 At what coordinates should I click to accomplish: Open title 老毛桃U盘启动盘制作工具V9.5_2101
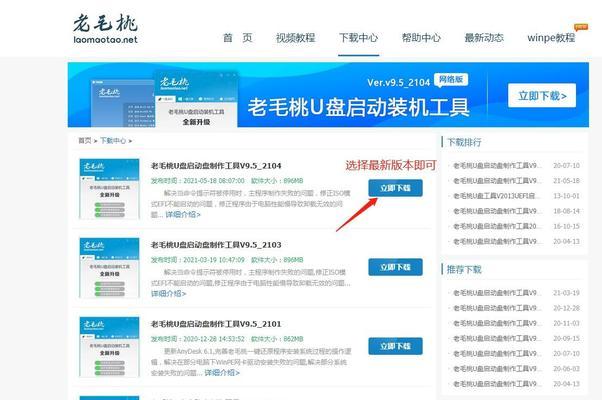point(216,324)
